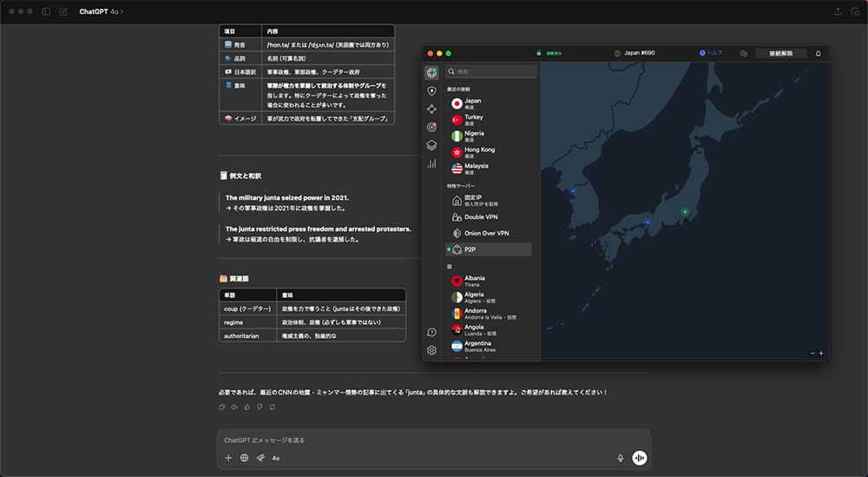Click the plus attach icon in ChatGPT composer
The image size is (868, 477).
coord(228,458)
